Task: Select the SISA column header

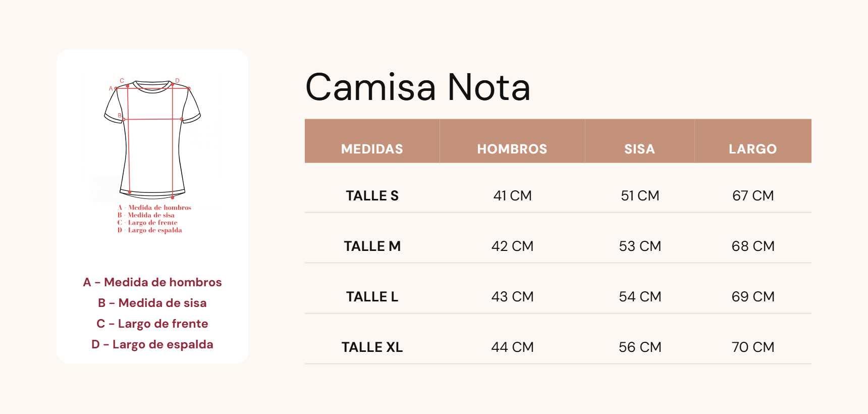Action: (639, 149)
